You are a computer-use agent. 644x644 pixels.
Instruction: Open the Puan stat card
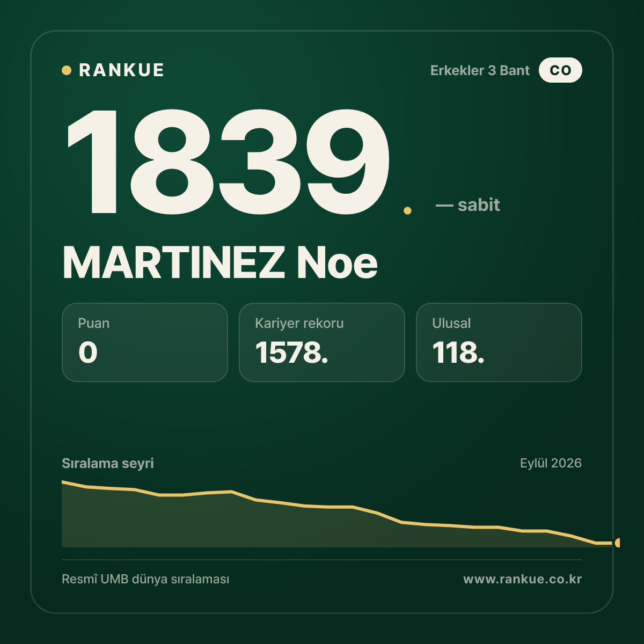coord(145,342)
